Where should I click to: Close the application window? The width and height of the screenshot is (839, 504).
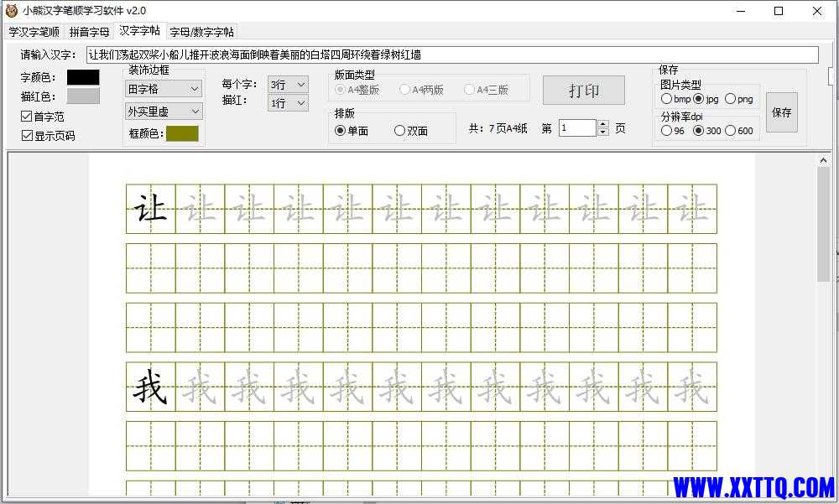pos(817,11)
